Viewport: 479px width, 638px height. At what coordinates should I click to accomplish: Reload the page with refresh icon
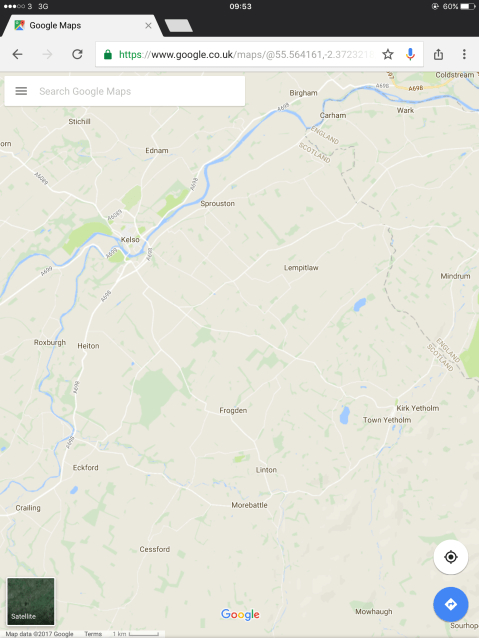pos(77,54)
